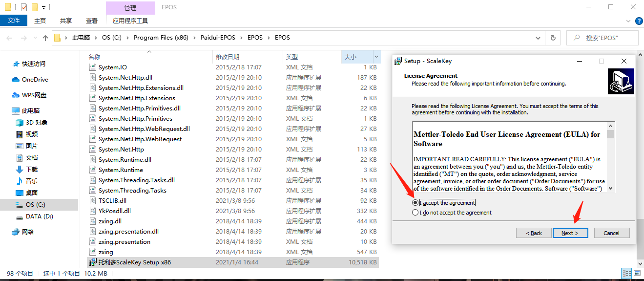The image size is (644, 281).
Task: Go up one folder level arrow
Action: pyautogui.click(x=45, y=38)
